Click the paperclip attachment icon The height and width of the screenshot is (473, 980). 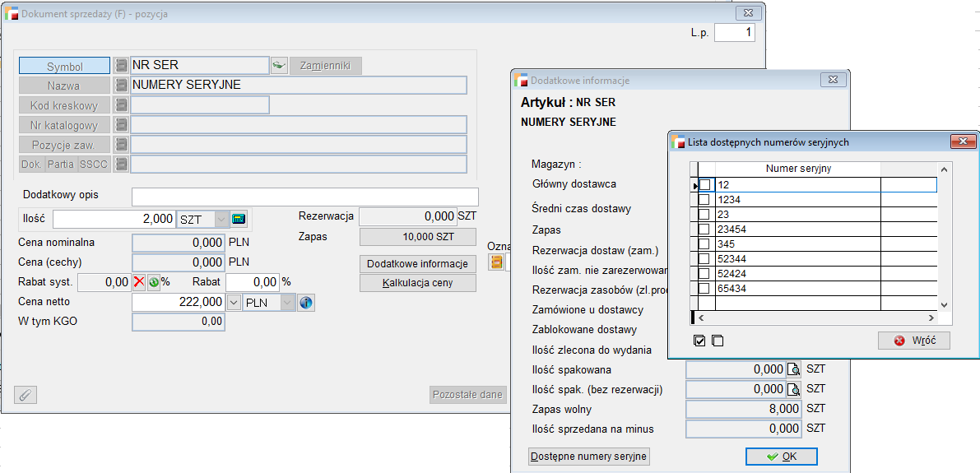tap(26, 395)
